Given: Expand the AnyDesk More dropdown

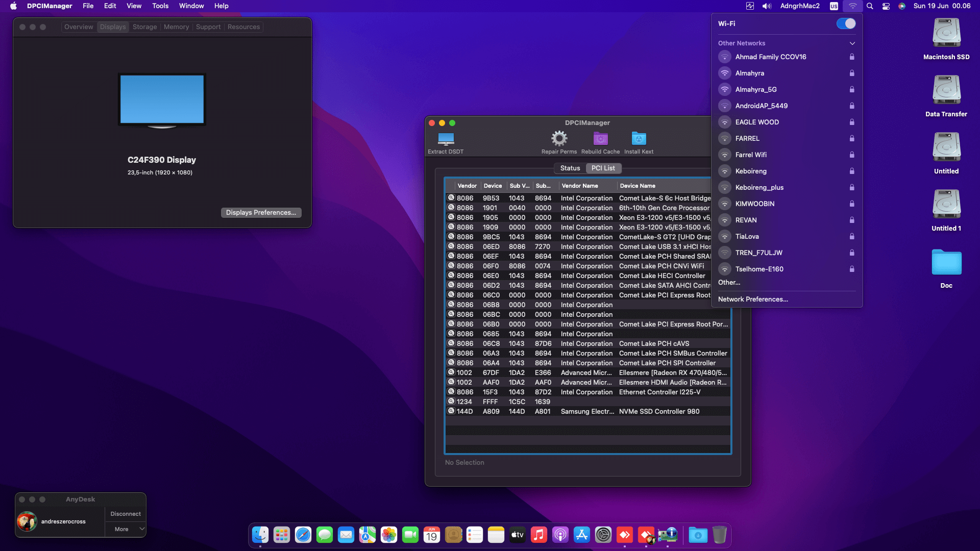Looking at the screenshot, I should pos(126,529).
